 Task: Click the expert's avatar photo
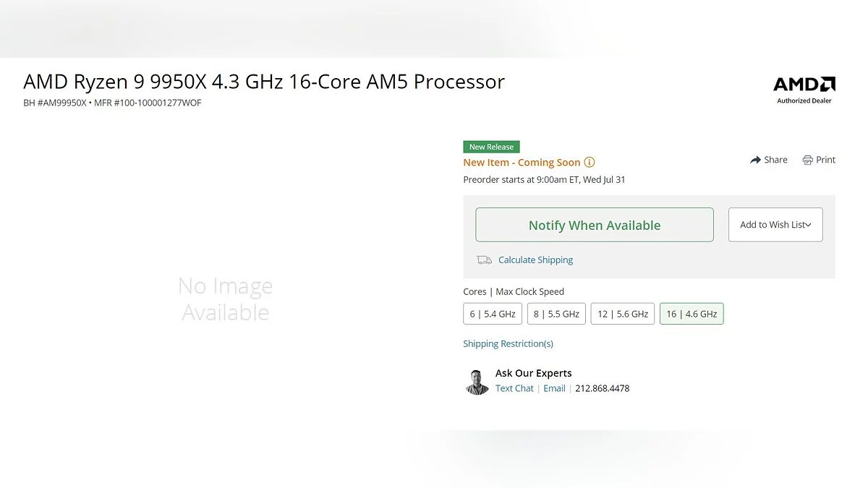477,382
